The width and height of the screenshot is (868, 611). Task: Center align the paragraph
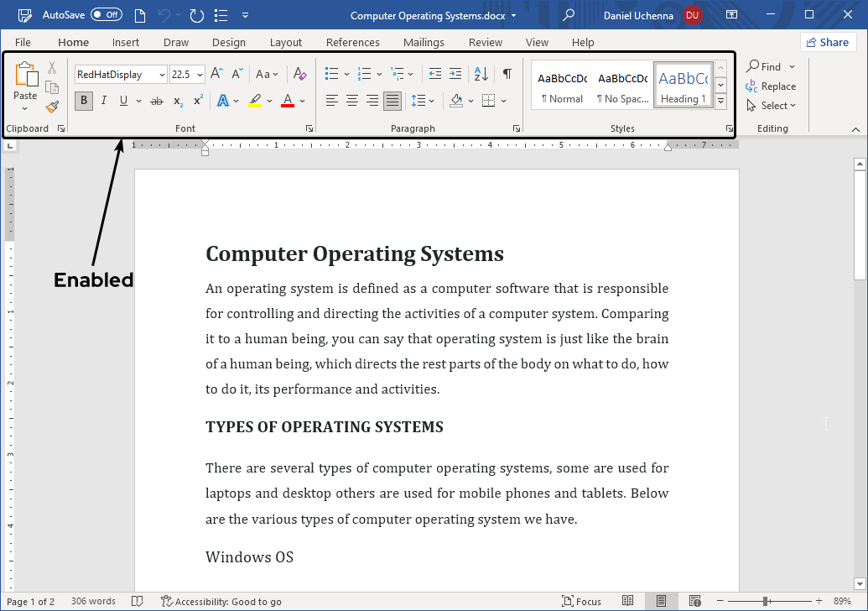(x=351, y=101)
